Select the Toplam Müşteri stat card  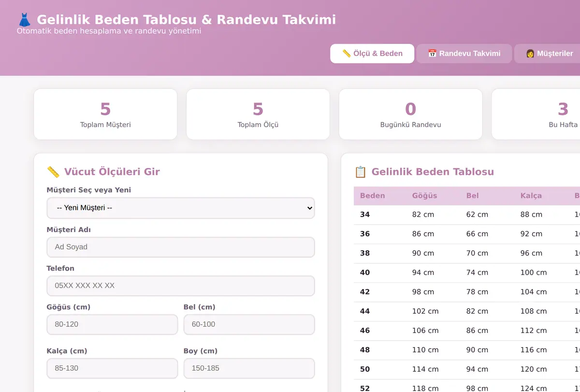point(105,114)
